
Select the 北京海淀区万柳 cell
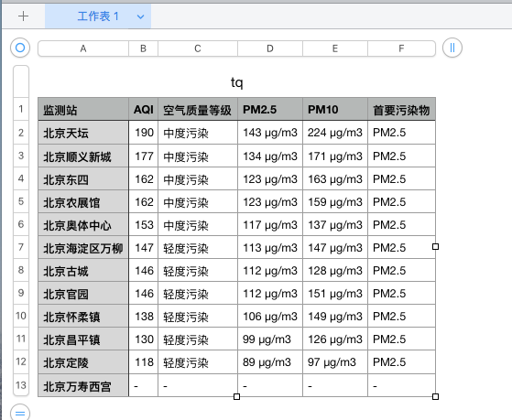83,247
